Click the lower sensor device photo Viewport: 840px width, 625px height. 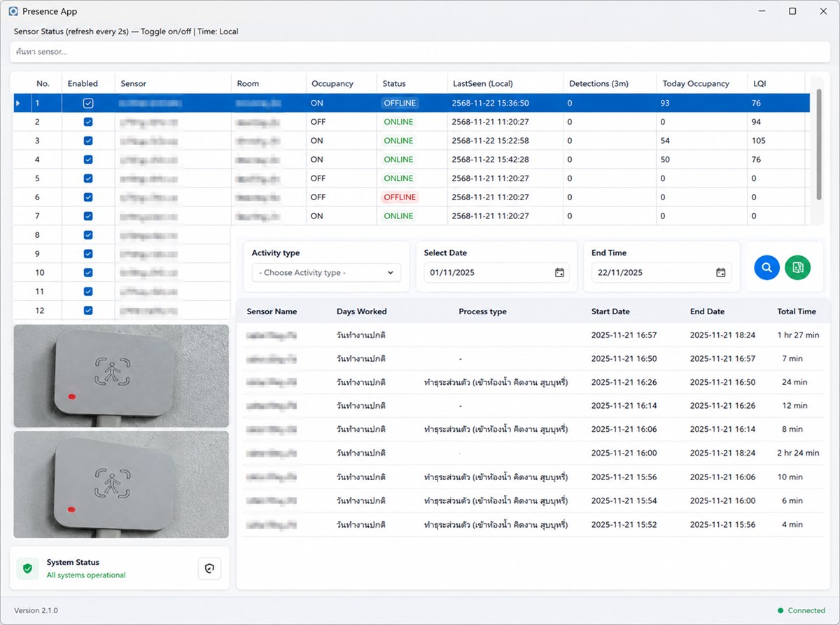pyautogui.click(x=121, y=484)
